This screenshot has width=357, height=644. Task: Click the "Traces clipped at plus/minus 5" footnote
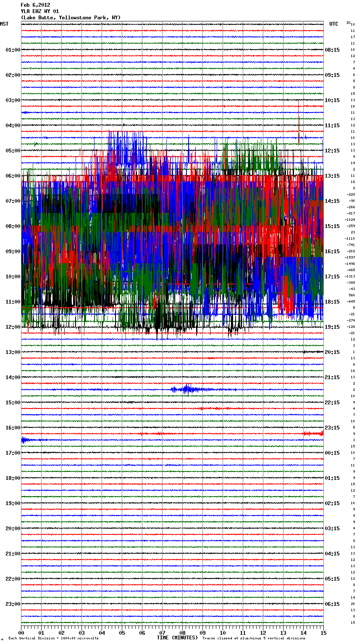click(x=254, y=639)
